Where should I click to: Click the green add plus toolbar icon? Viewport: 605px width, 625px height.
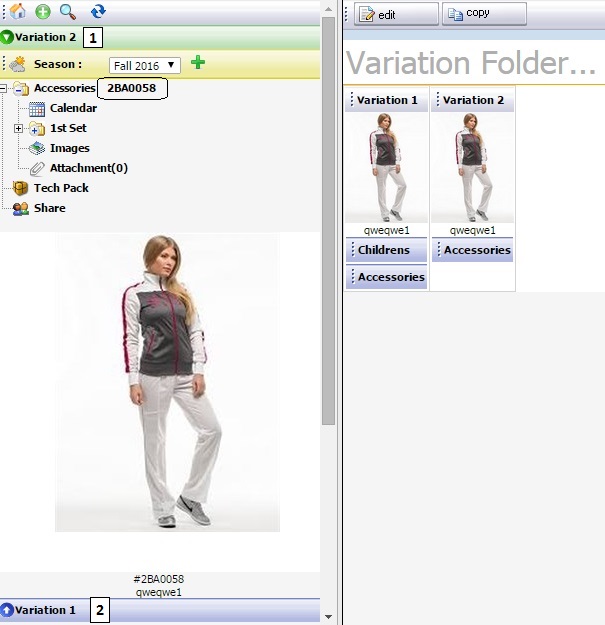pyautogui.click(x=43, y=11)
